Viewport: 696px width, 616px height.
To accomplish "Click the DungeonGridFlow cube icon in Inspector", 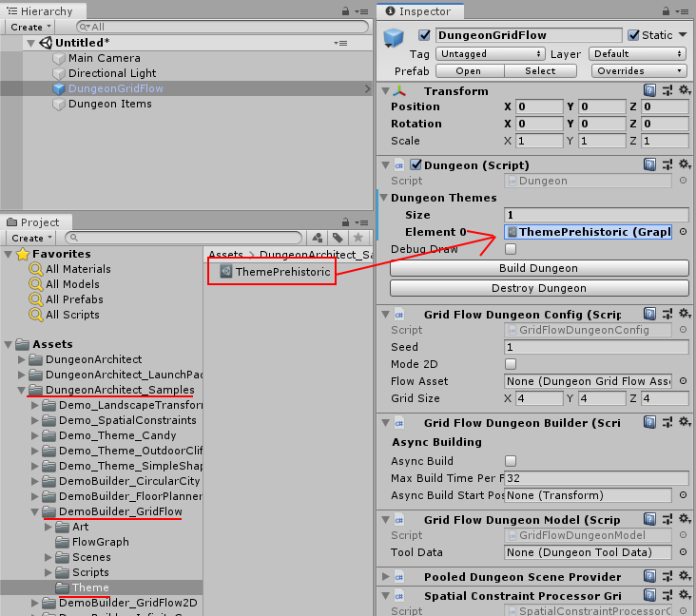I will [394, 38].
